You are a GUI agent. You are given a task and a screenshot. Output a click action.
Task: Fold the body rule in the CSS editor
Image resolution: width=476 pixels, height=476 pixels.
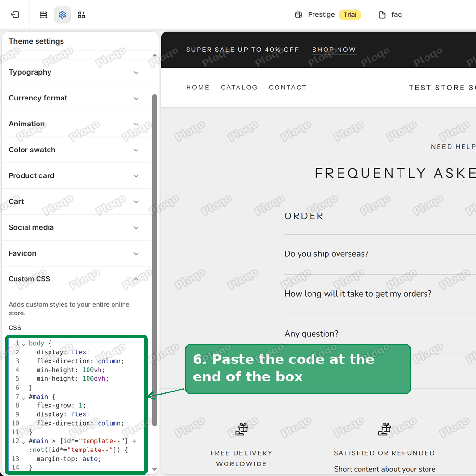[x=24, y=345]
